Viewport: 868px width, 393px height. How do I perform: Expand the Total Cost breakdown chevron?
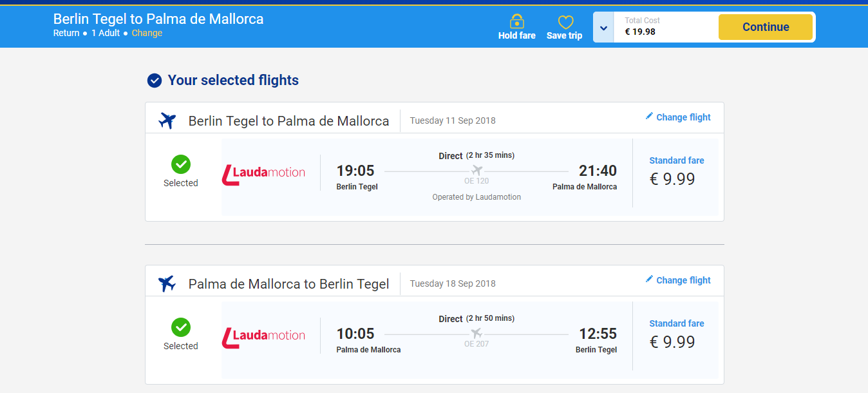[x=603, y=28]
